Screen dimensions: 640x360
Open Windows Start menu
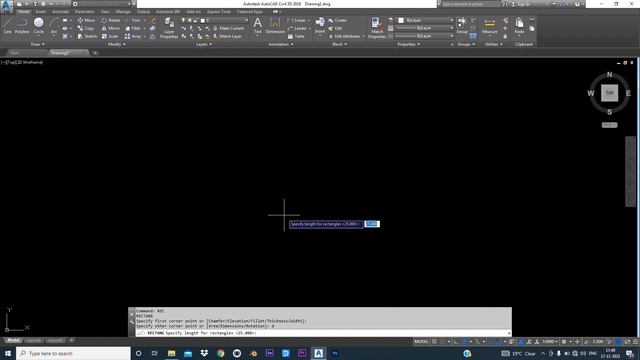click(x=8, y=353)
